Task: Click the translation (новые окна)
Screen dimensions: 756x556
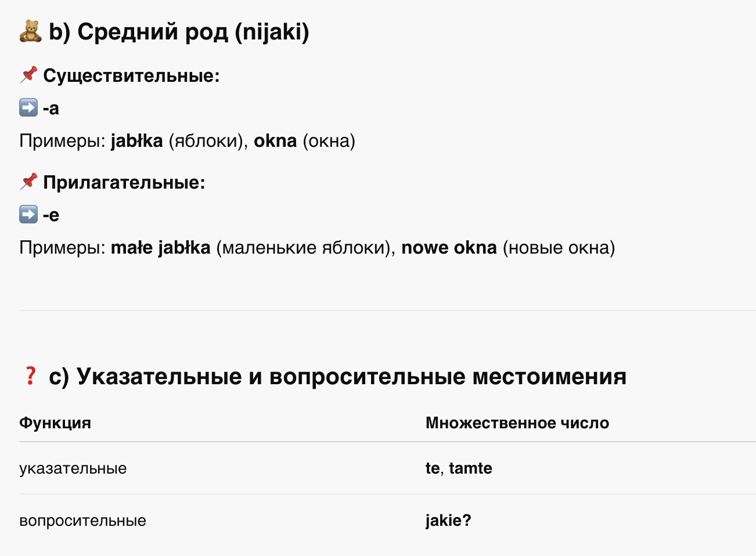Action: pos(559,247)
